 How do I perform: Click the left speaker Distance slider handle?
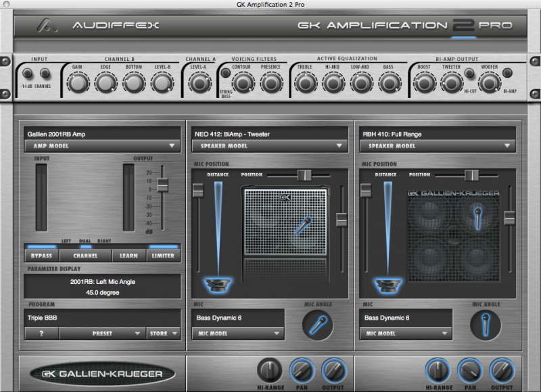click(x=198, y=191)
